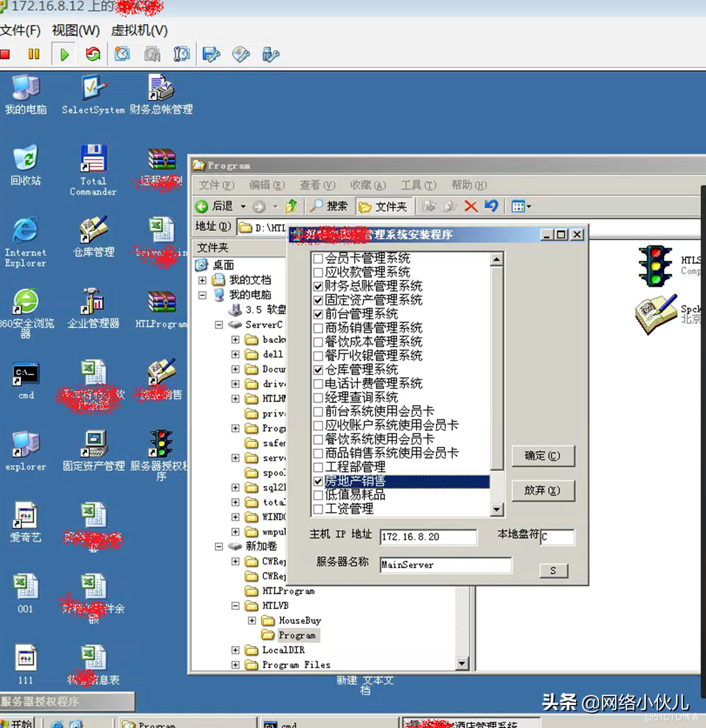Viewport: 706px width, 728px height.
Task: Open 仓库管理 desktop shortcut
Action: tap(93, 237)
